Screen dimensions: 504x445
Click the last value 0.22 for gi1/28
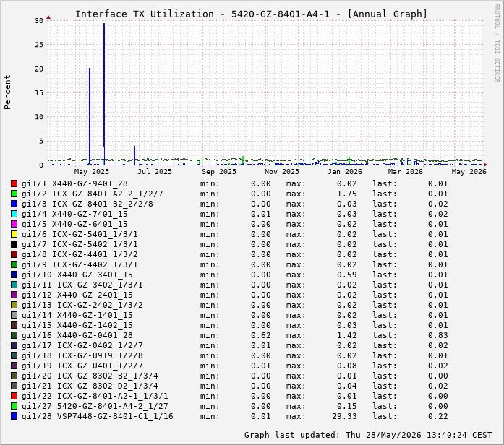tap(437, 416)
